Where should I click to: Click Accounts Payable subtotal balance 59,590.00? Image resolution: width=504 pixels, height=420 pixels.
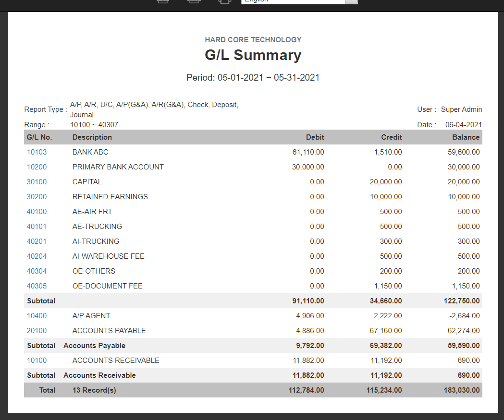tap(464, 346)
